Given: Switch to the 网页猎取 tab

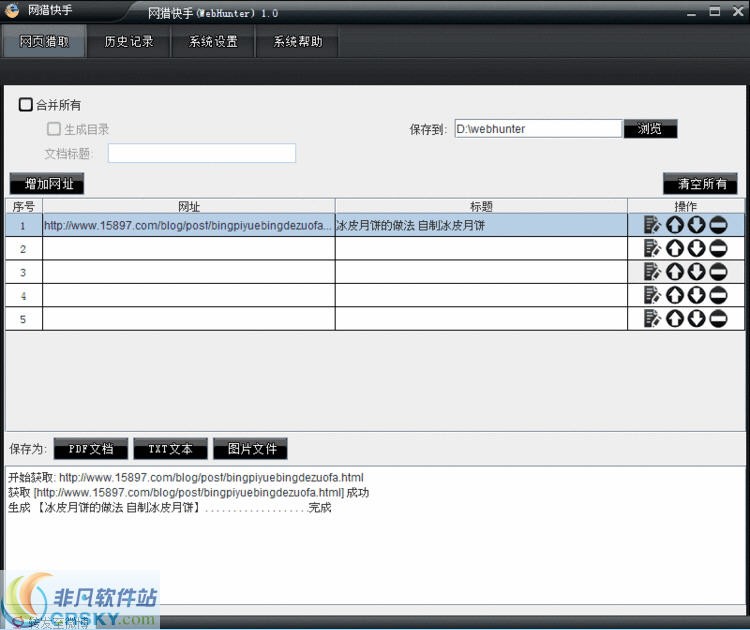Looking at the screenshot, I should pyautogui.click(x=44, y=42).
